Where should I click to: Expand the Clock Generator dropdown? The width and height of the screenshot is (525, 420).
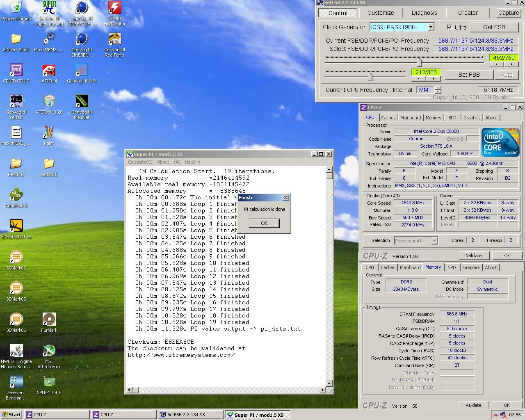coord(431,27)
